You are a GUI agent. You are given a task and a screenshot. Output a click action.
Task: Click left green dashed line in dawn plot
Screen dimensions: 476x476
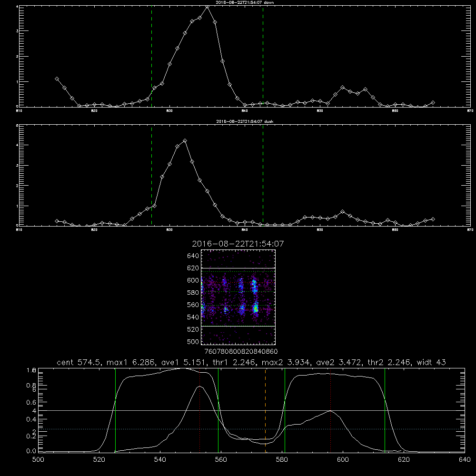tap(151, 57)
